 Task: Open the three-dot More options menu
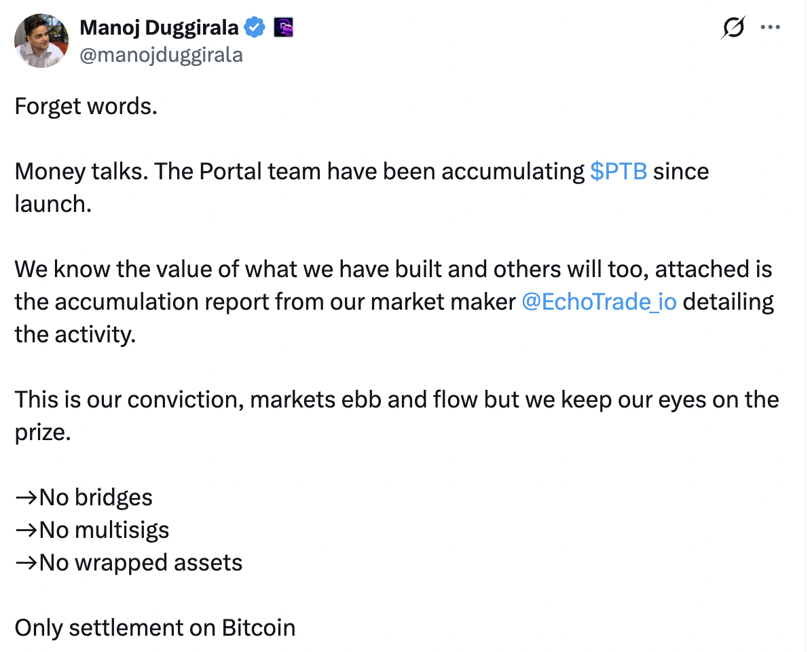[771, 28]
